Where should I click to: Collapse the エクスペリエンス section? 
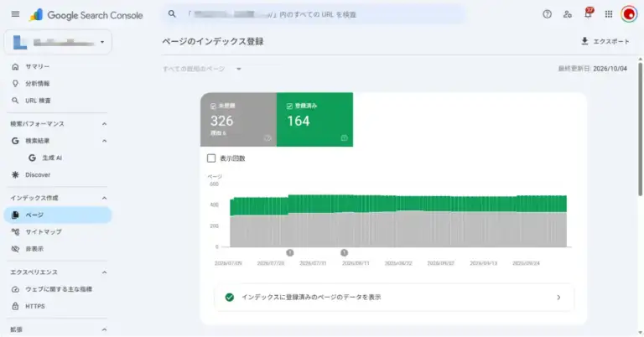(x=104, y=272)
